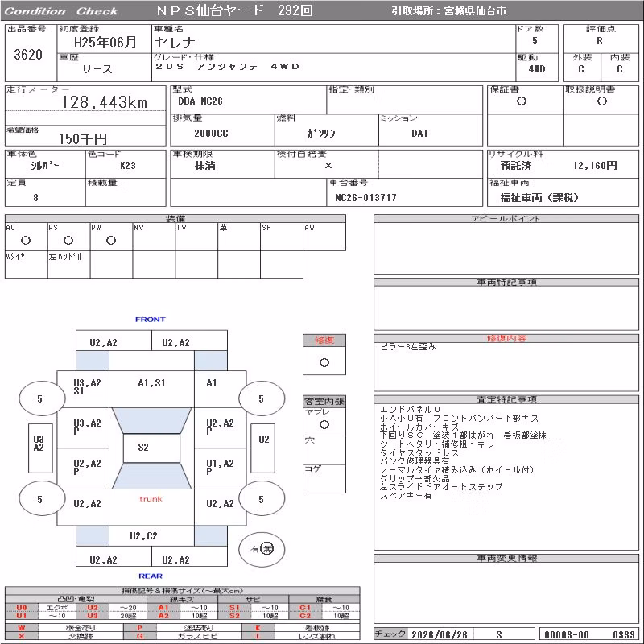Click the lot number 3620
Screen dimensions: 644x644
pos(28,54)
